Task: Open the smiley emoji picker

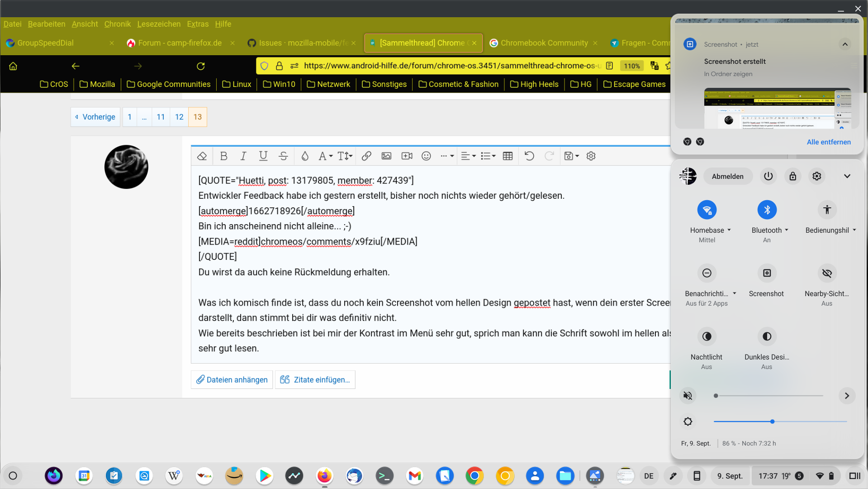Action: pyautogui.click(x=426, y=156)
